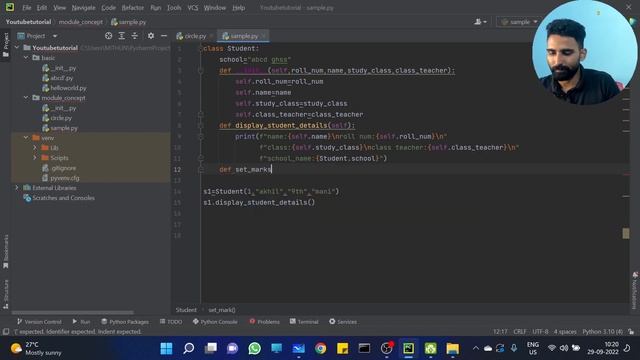
Task: Open File Explorer from taskbar
Action: point(452,349)
